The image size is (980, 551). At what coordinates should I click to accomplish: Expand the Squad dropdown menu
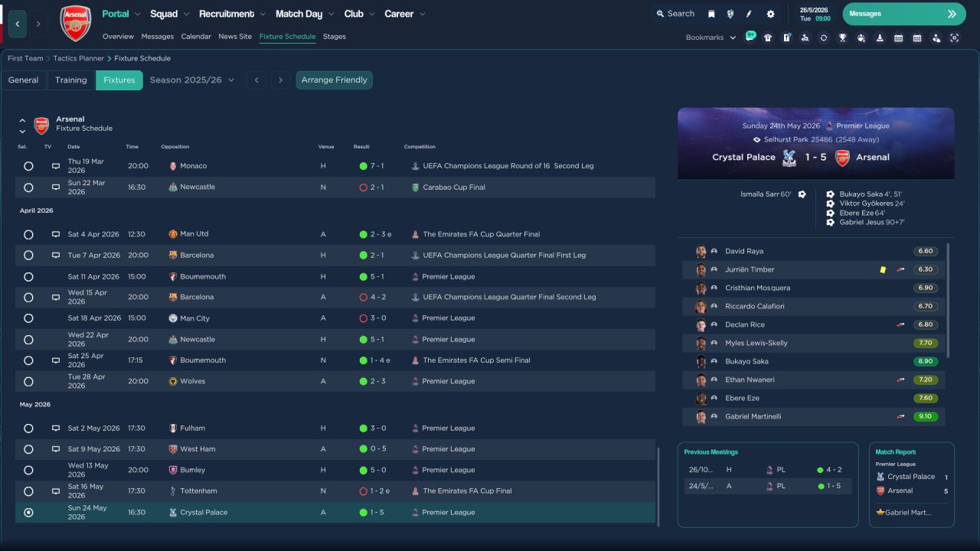(x=170, y=14)
